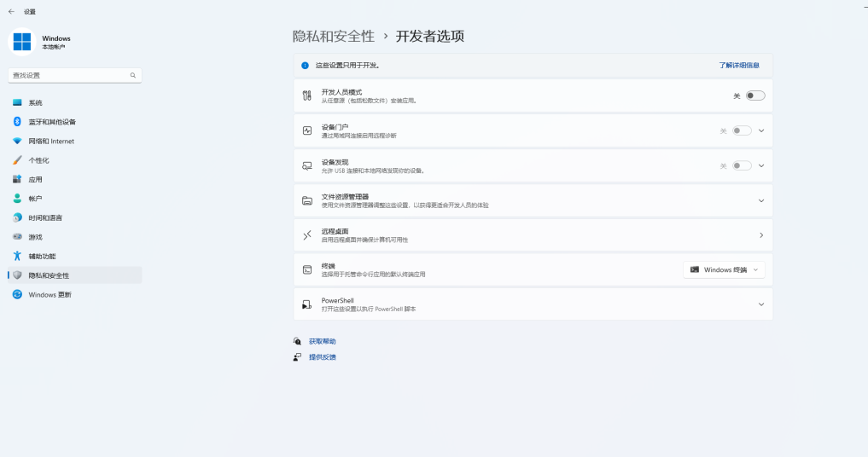
Task: Click the 文件资源管理器 heading text
Action: 345,196
